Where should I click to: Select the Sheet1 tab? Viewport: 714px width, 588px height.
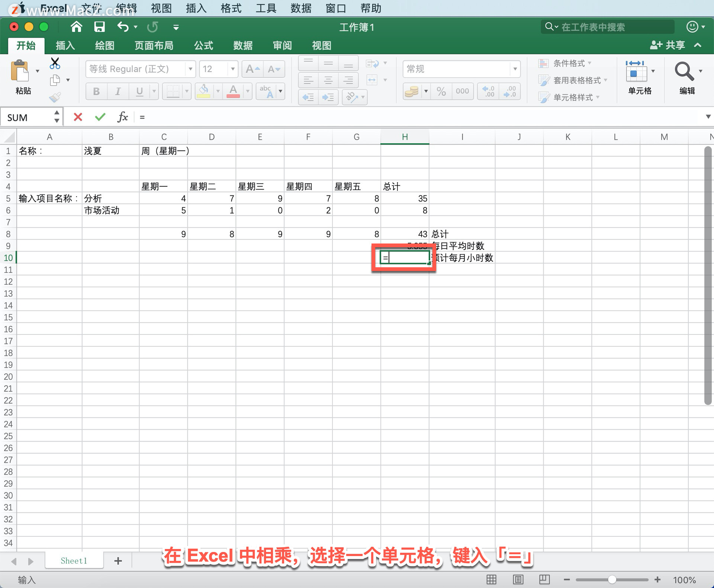pyautogui.click(x=74, y=560)
